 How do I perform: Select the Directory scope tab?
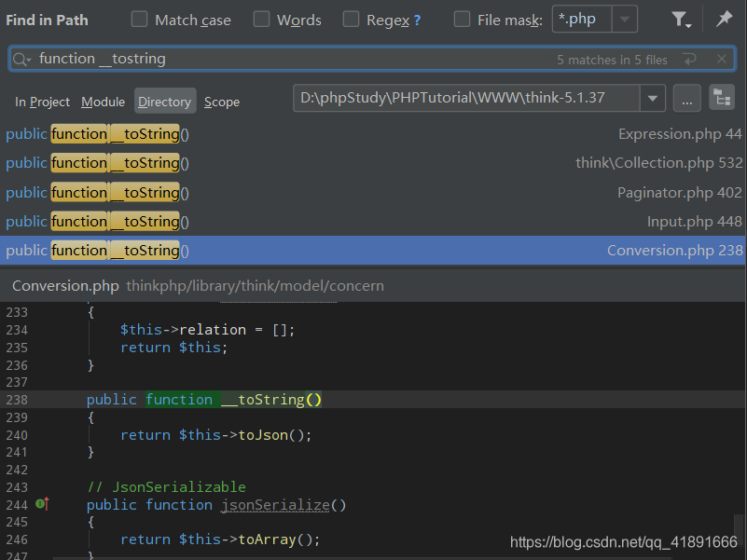pyautogui.click(x=165, y=101)
